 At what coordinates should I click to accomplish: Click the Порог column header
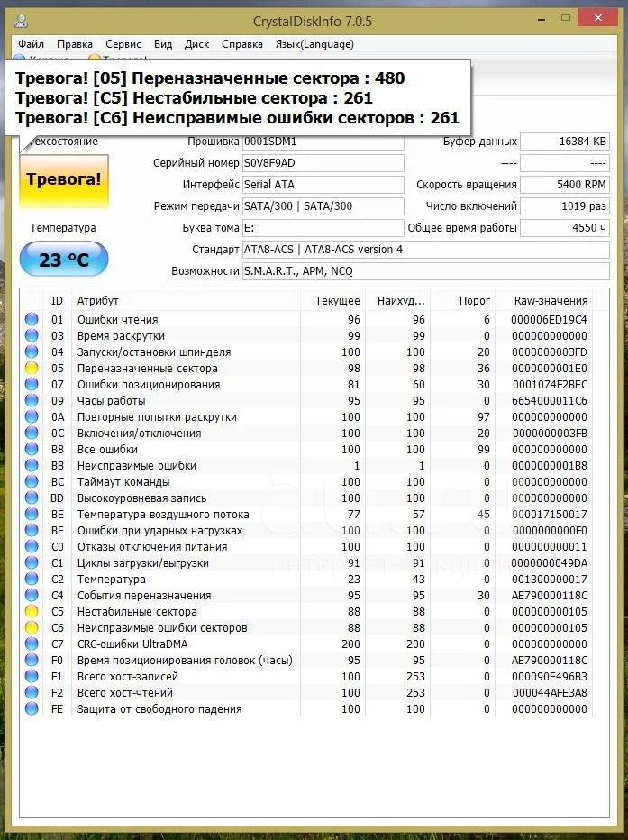click(x=462, y=300)
